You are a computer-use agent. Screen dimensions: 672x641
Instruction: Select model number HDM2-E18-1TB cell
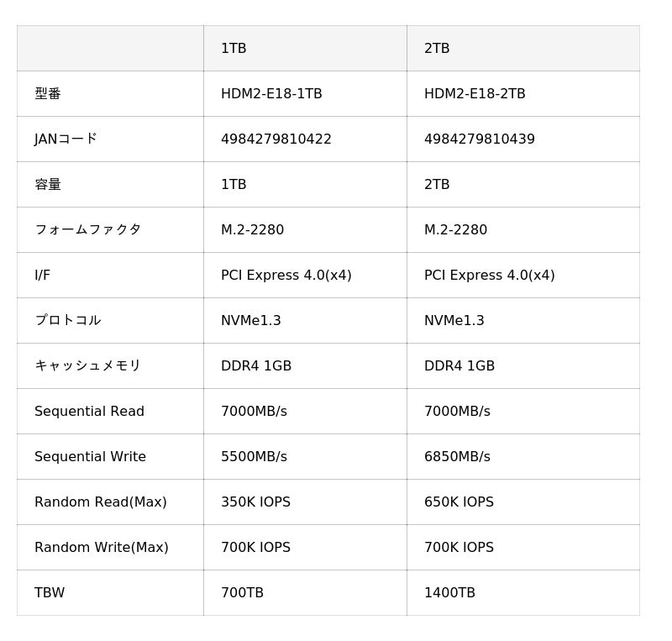coord(271,94)
